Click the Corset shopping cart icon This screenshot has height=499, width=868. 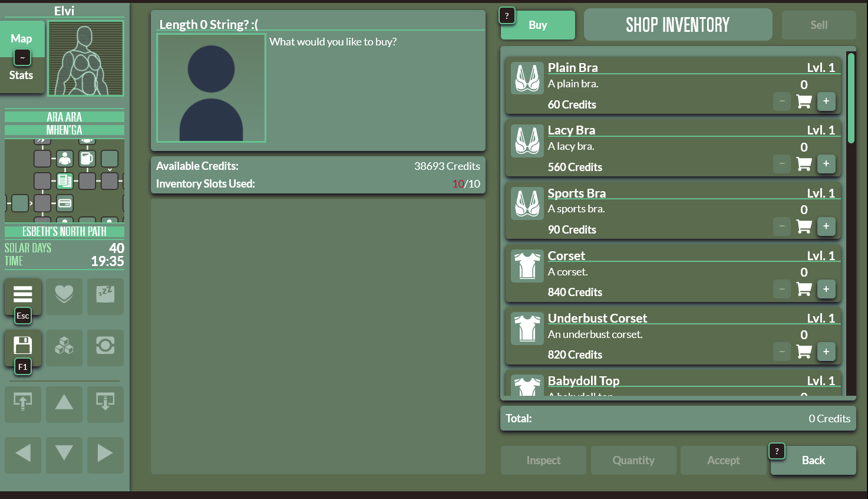click(x=804, y=289)
